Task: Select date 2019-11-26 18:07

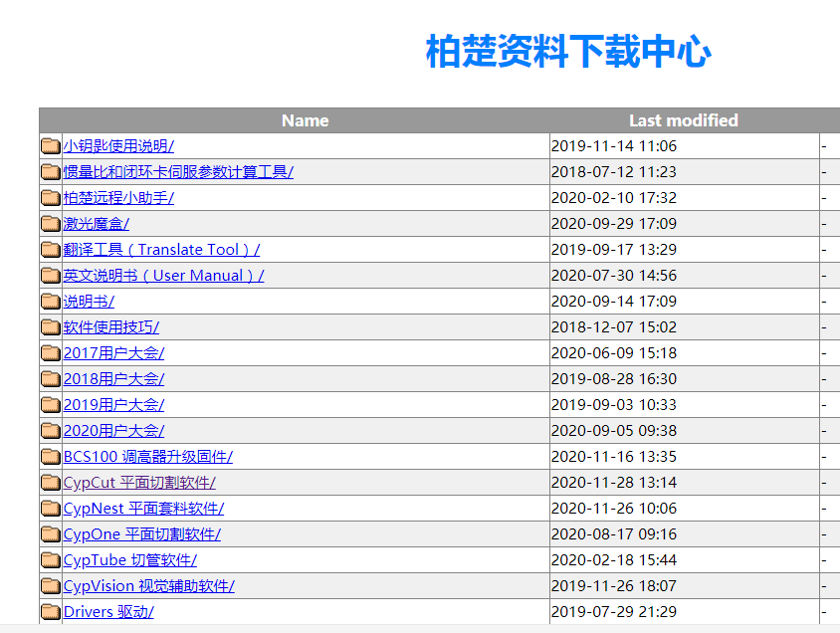Action: click(614, 586)
